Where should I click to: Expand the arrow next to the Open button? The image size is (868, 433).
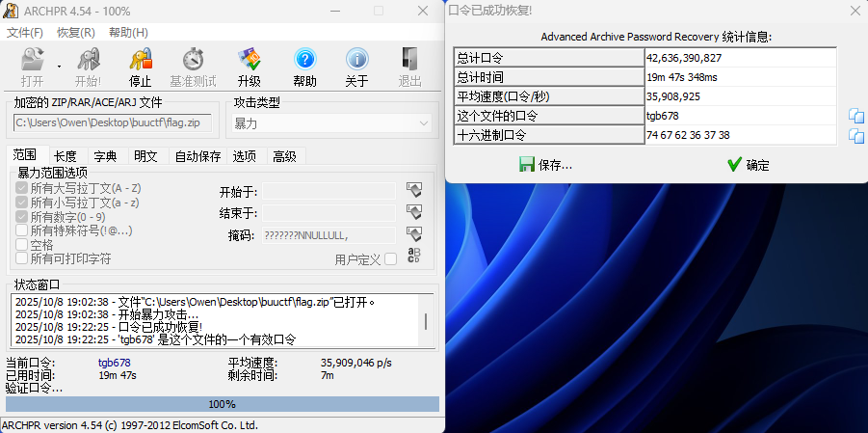click(58, 67)
